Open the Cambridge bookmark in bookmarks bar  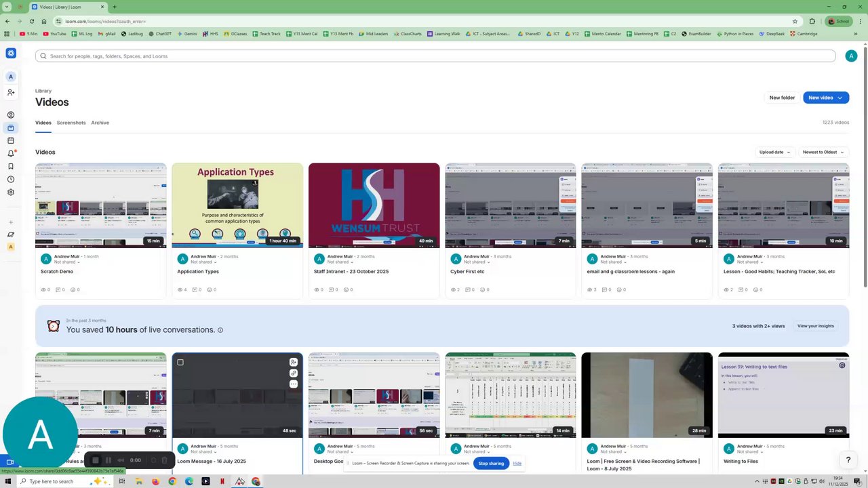coord(804,34)
